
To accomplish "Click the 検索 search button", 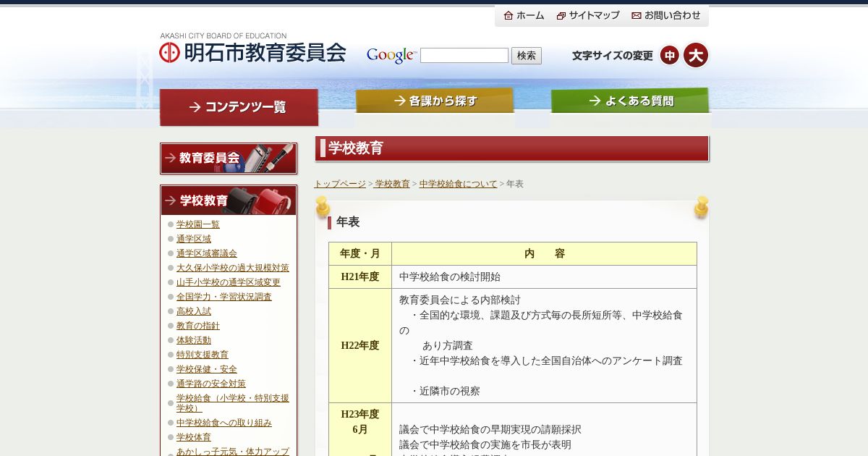I will point(527,56).
